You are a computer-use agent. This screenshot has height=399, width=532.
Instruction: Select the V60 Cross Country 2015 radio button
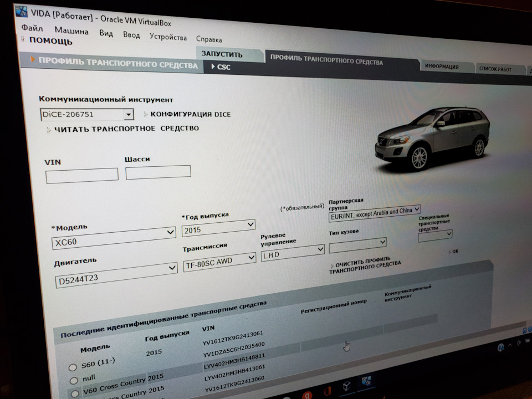[x=75, y=393]
